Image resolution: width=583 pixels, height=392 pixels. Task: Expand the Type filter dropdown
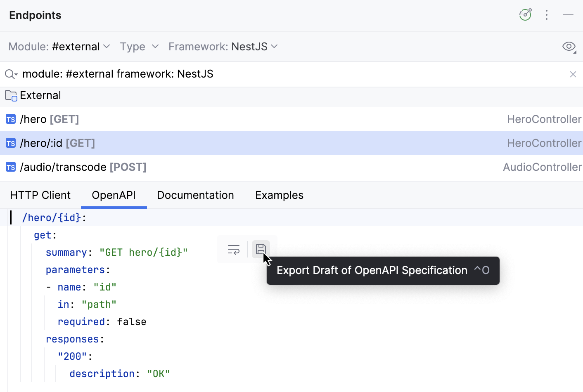click(x=140, y=47)
